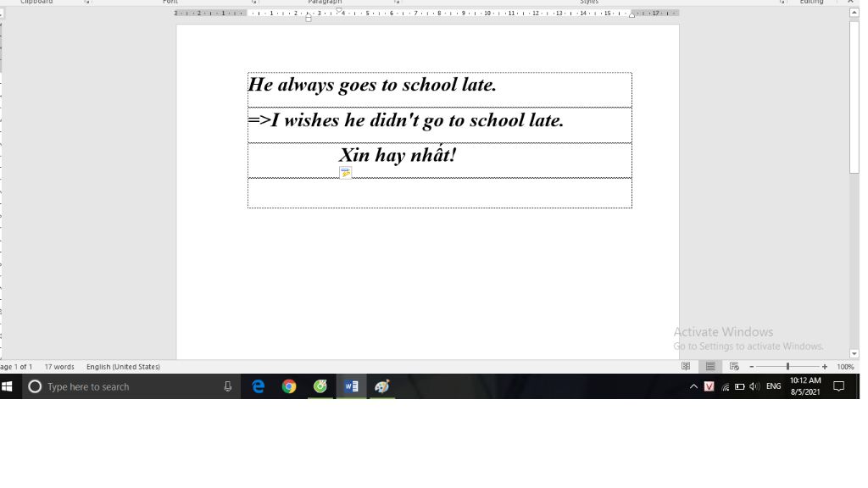Switch to Web Layout view

pos(734,366)
